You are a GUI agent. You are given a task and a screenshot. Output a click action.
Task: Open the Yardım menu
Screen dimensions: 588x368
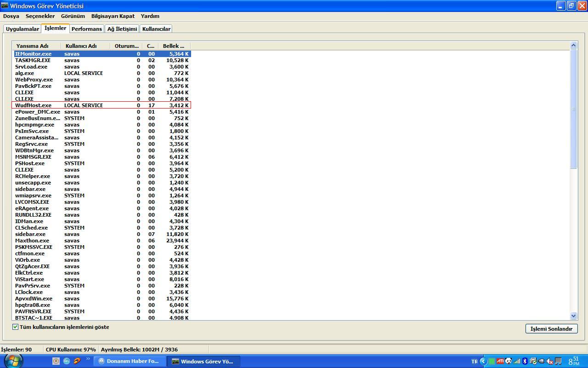[x=150, y=16]
